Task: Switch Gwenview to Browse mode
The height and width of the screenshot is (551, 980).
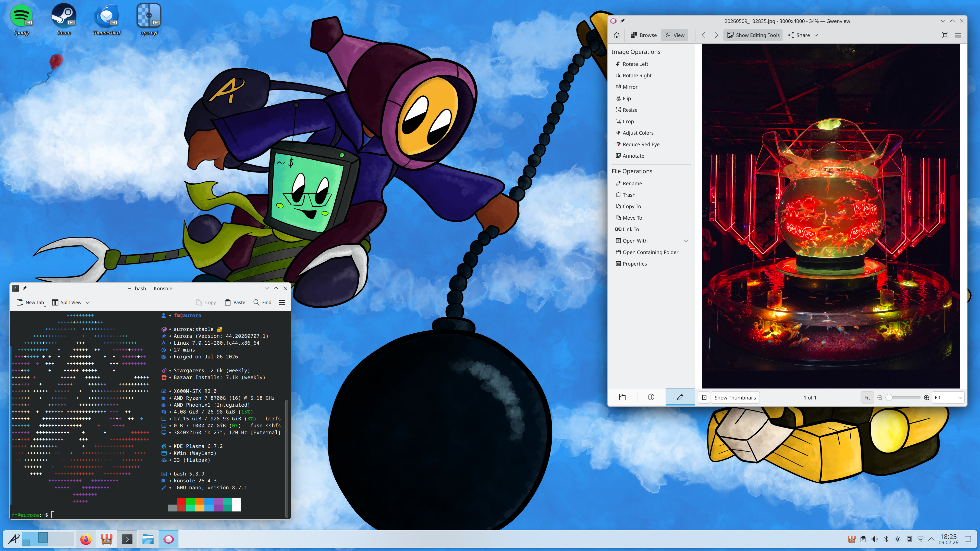Action: click(x=644, y=35)
